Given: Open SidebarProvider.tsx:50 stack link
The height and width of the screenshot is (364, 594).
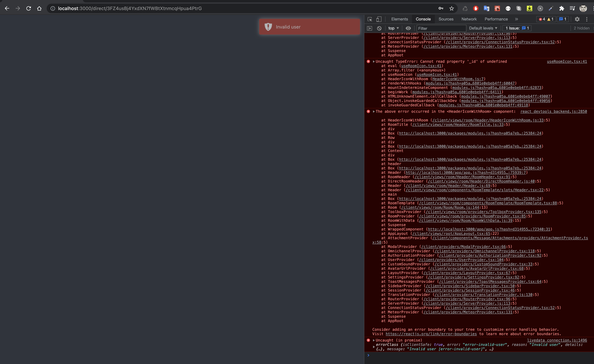Looking at the screenshot, I should click(470, 286).
